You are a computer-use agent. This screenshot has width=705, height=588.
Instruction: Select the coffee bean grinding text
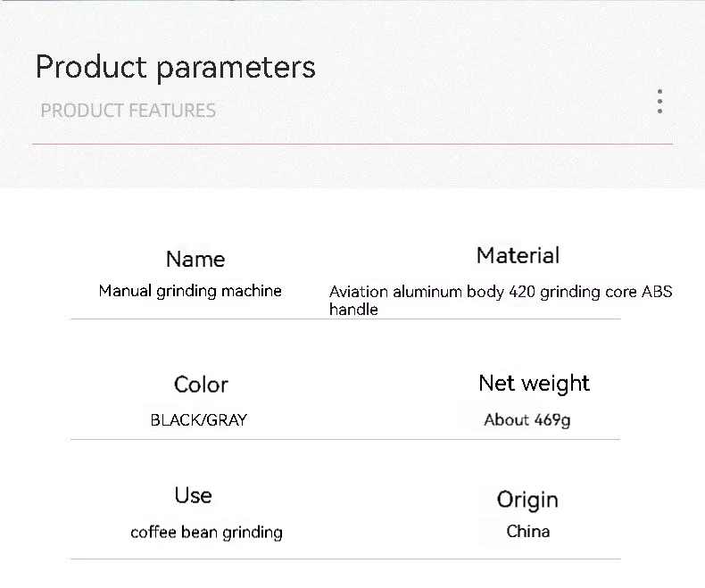pyautogui.click(x=206, y=533)
